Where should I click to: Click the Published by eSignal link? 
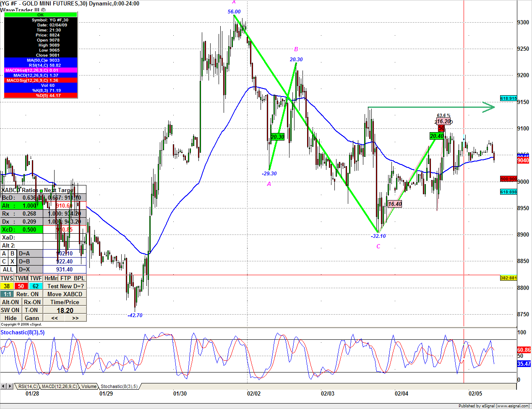click(x=494, y=406)
